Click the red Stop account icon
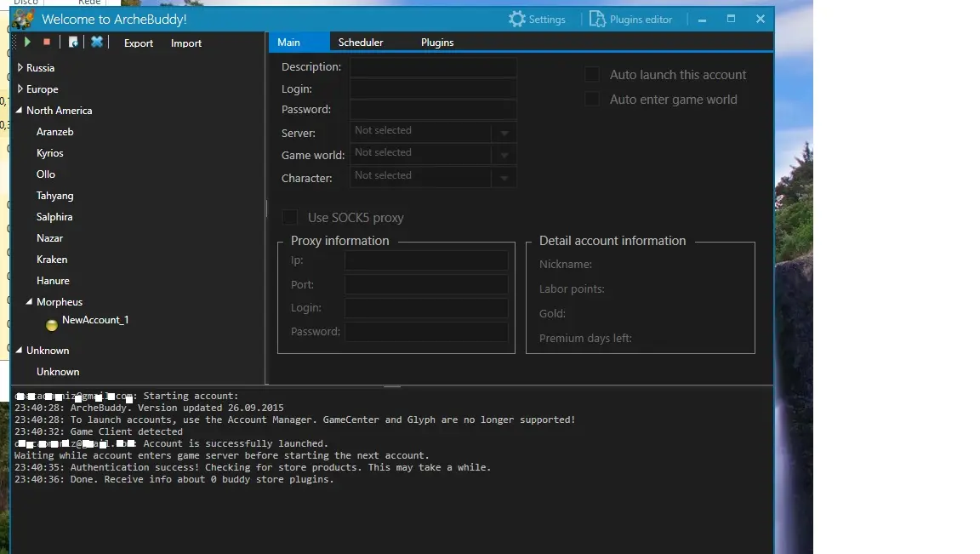980x554 pixels. click(x=47, y=43)
